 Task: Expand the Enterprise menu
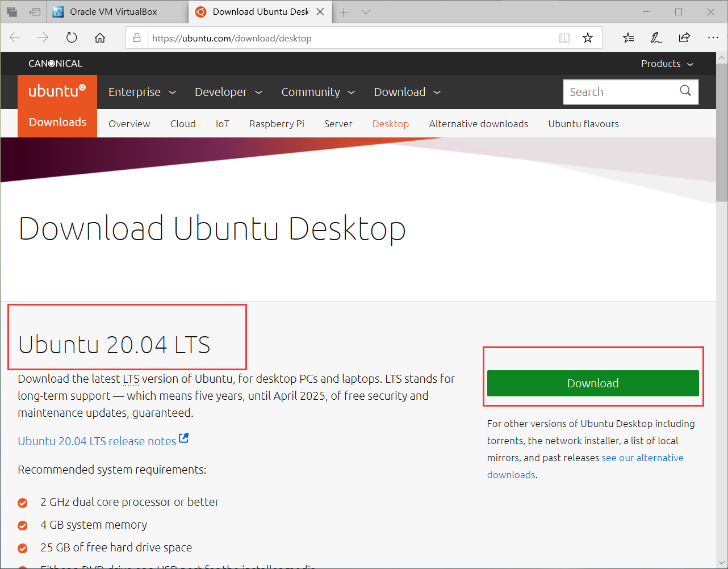point(142,92)
